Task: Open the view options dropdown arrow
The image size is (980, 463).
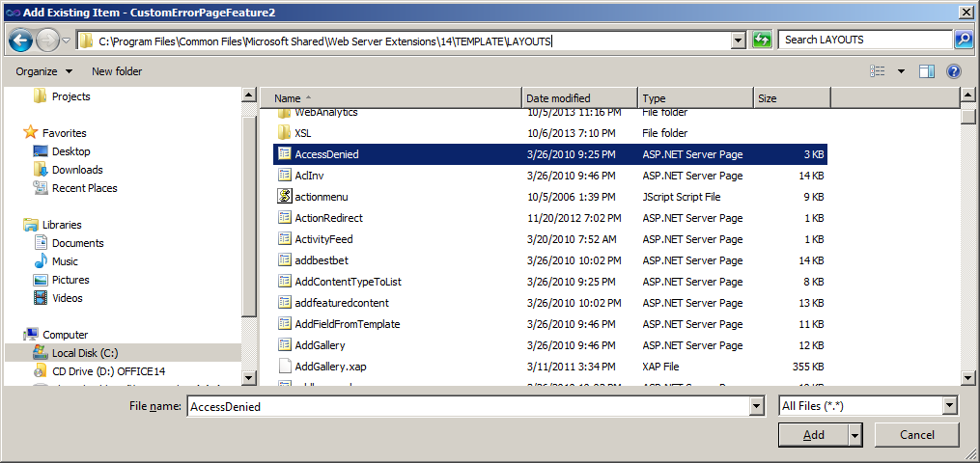Action: (x=901, y=71)
